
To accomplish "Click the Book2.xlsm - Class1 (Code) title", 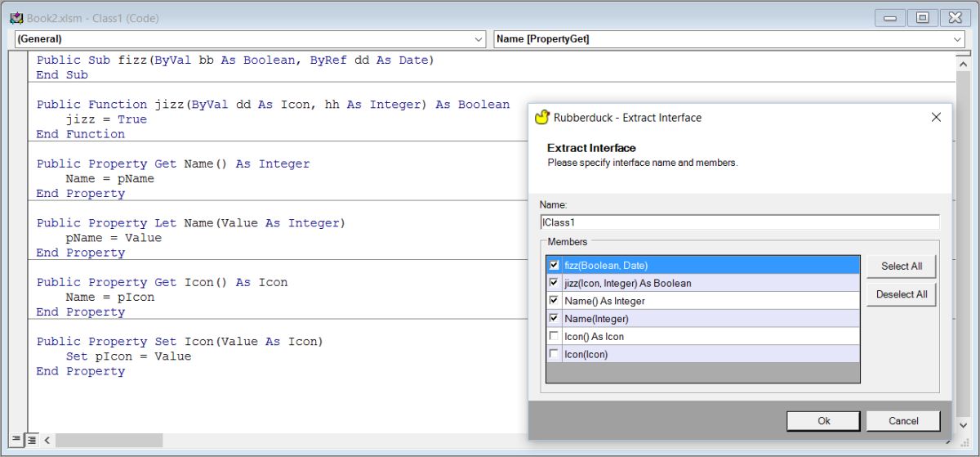I will [93, 18].
